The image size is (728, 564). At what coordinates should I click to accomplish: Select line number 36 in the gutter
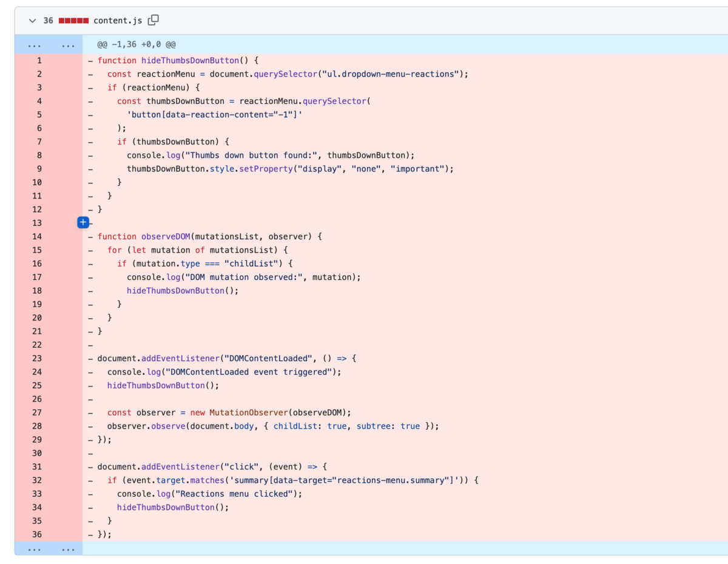(x=36, y=534)
